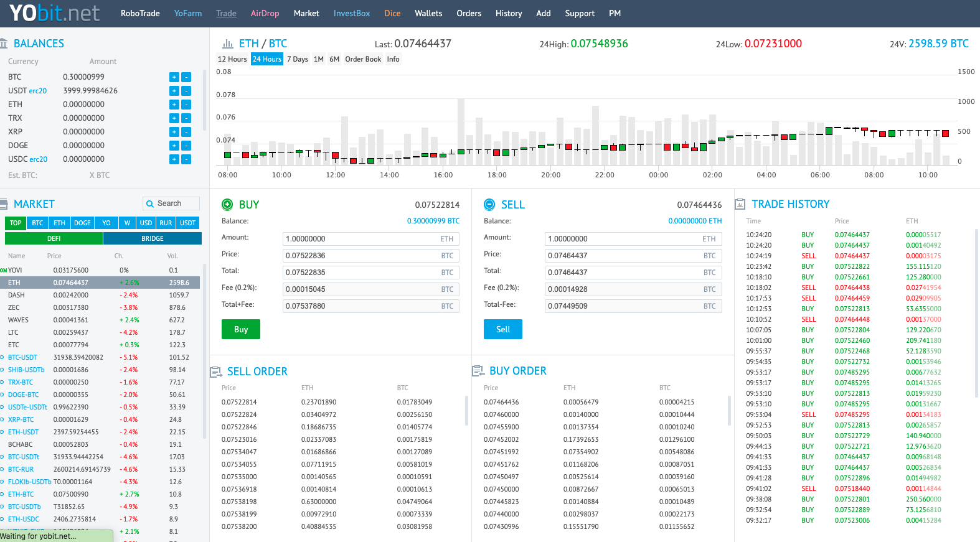
Task: Open the RoboTrade menu
Action: pyautogui.click(x=140, y=13)
